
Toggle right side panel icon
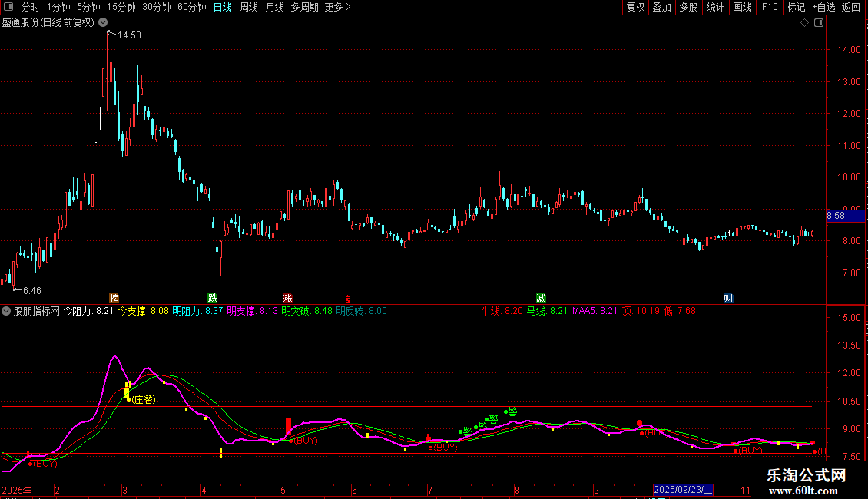pos(819,23)
